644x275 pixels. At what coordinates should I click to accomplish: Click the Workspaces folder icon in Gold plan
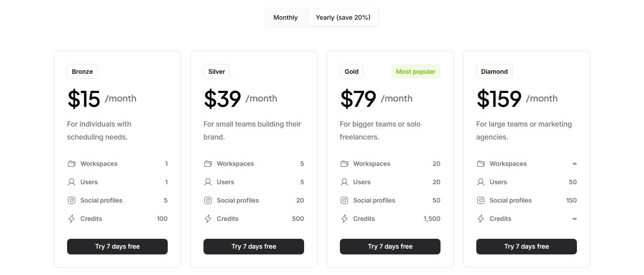pos(344,164)
